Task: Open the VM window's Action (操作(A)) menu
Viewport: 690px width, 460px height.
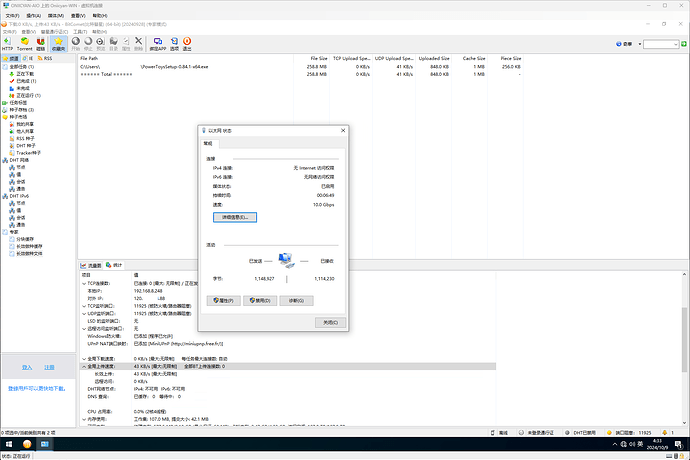Action: coord(34,16)
